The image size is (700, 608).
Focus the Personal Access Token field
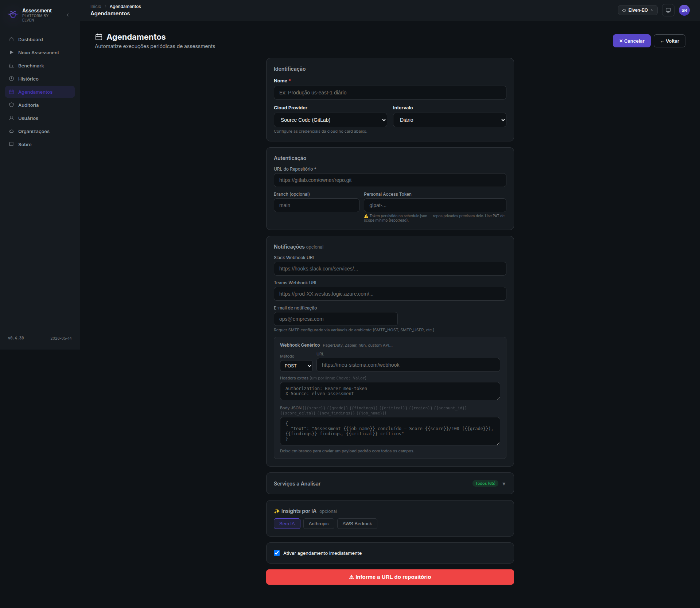(x=435, y=205)
